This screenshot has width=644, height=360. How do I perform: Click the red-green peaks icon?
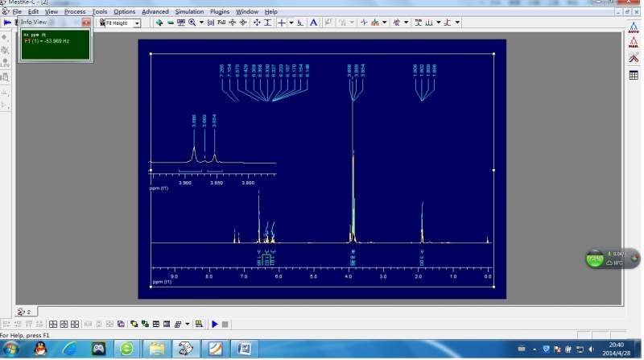[375, 23]
